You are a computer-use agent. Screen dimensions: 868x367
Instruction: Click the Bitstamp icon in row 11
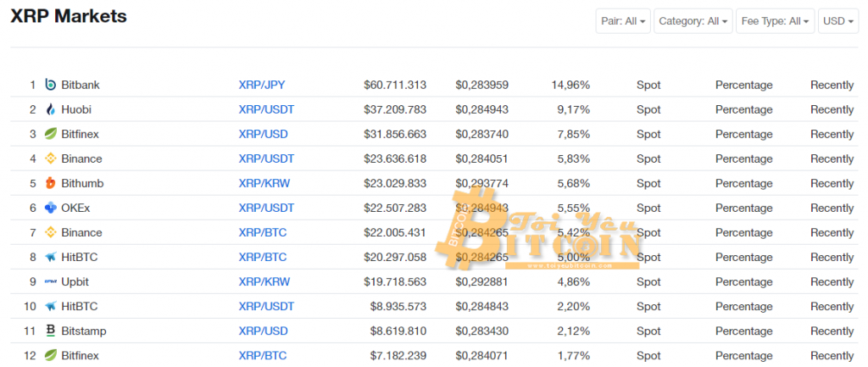50,331
